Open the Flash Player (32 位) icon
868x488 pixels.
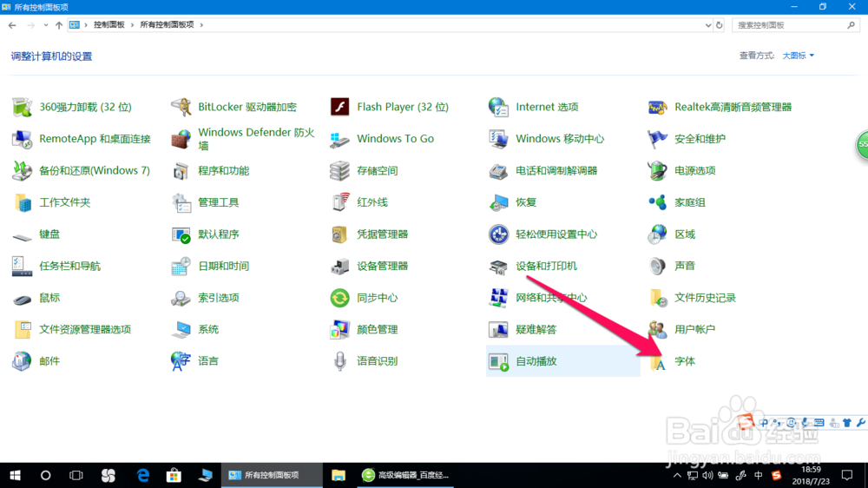pos(340,107)
